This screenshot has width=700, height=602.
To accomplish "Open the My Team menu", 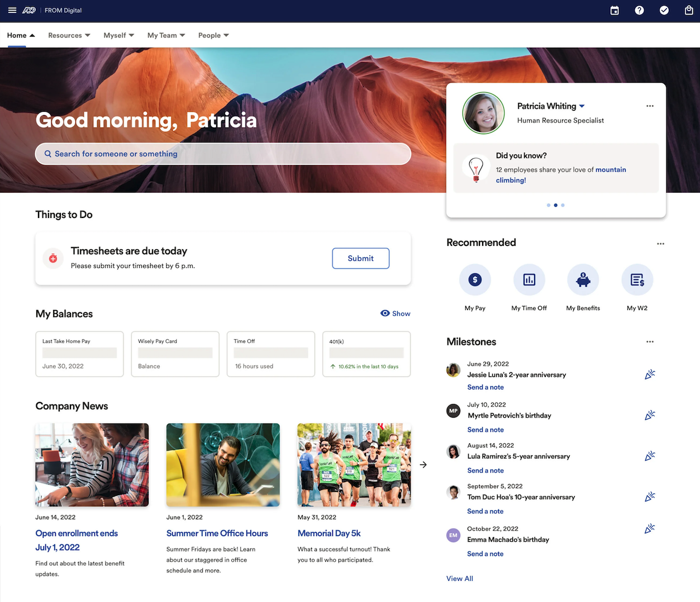I will (166, 35).
